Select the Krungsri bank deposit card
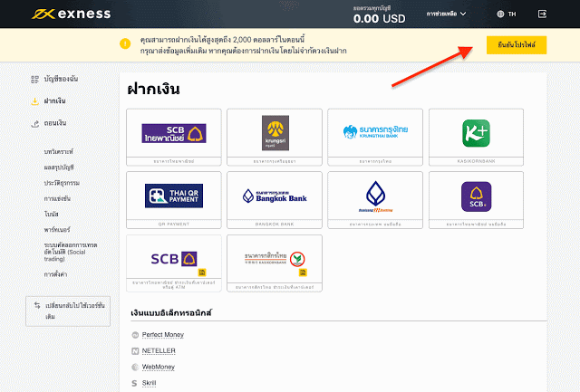The height and width of the screenshot is (392, 580). coord(275,137)
